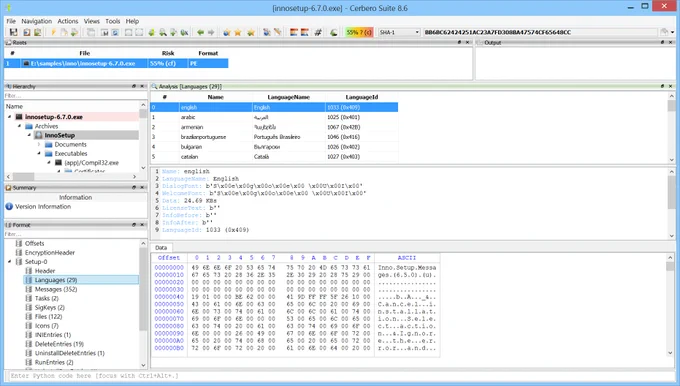The height and width of the screenshot is (386, 680).
Task: Click the magnifier search toolbar icon
Action: pyautogui.click(x=162, y=32)
